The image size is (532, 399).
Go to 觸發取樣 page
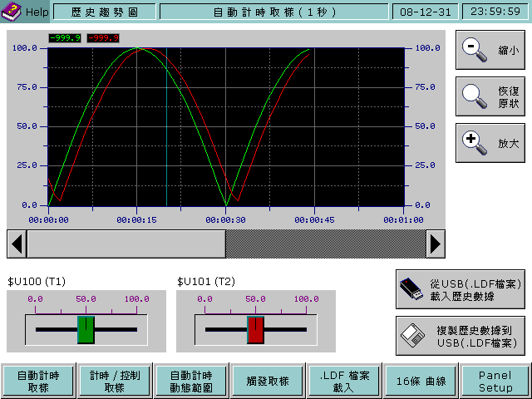tap(267, 382)
